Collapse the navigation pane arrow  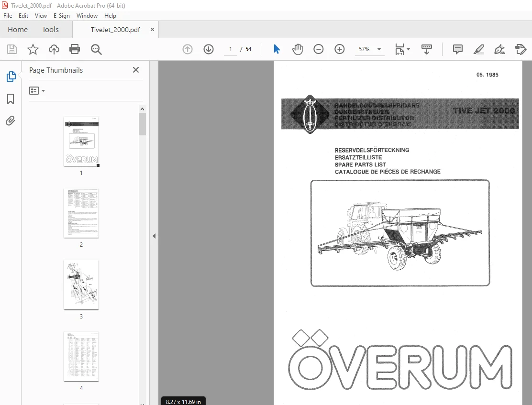[154, 236]
